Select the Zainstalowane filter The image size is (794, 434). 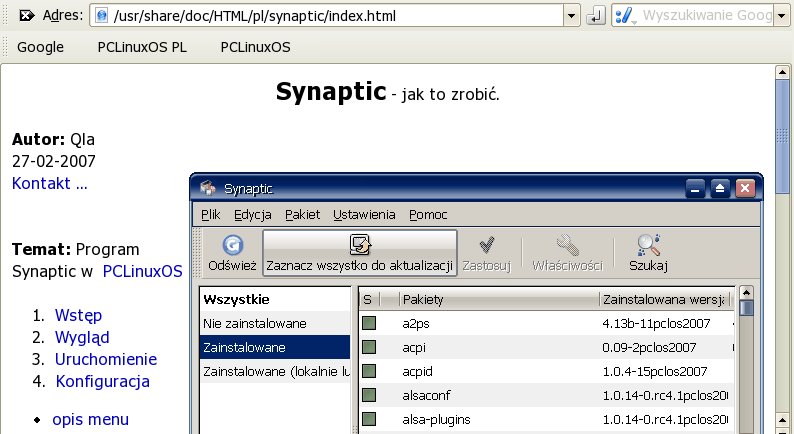275,347
